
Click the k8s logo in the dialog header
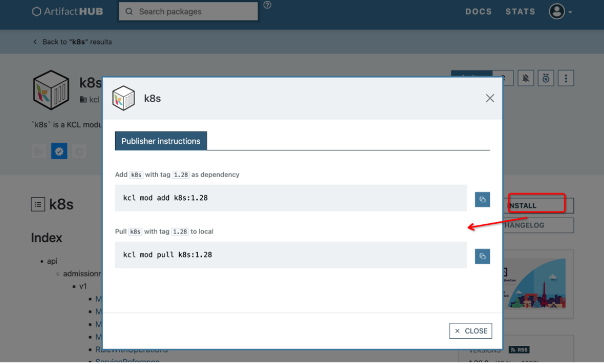[x=123, y=98]
